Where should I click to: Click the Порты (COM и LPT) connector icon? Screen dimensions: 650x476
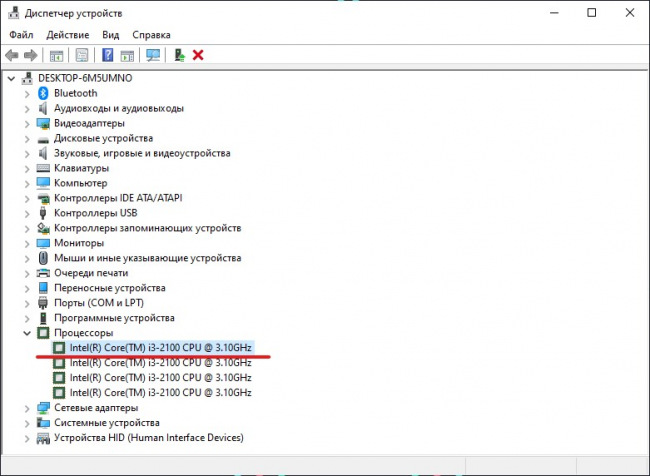[43, 303]
